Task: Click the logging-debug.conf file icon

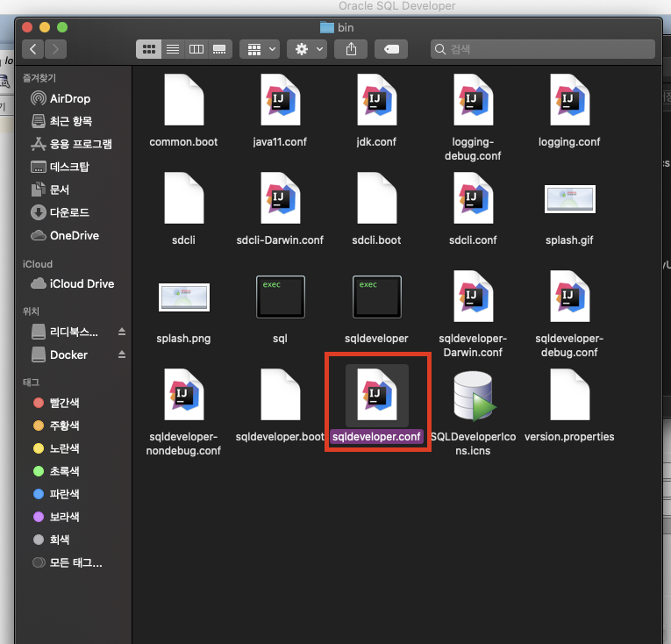Action: click(474, 100)
